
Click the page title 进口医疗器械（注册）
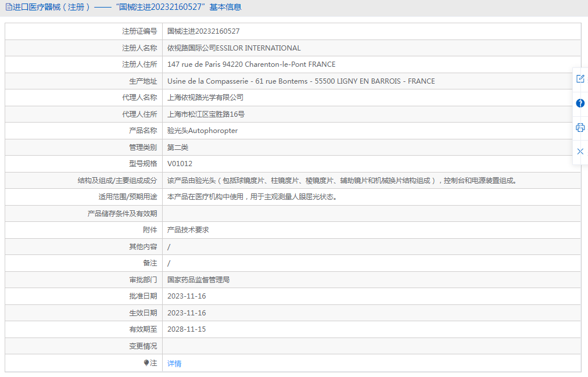(51, 7)
